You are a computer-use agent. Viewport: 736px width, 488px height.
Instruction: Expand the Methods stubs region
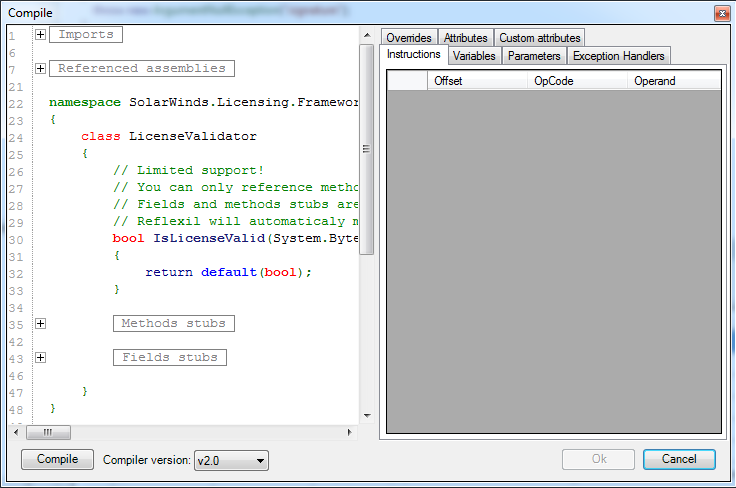click(x=40, y=323)
